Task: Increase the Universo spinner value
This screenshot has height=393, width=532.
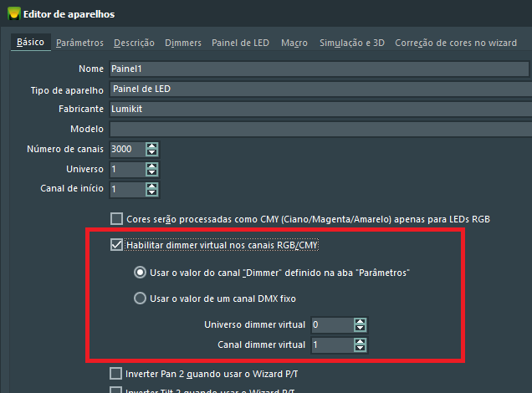Action: tap(151, 166)
